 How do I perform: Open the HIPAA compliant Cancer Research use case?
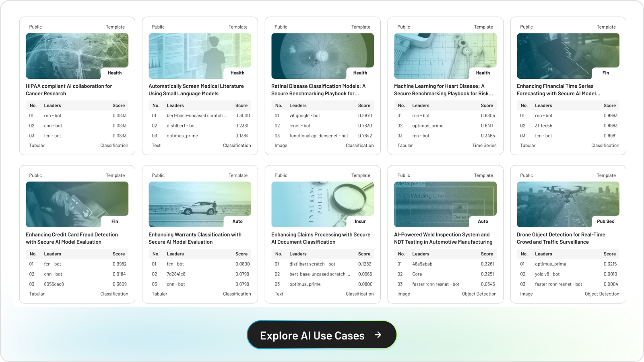[69, 89]
